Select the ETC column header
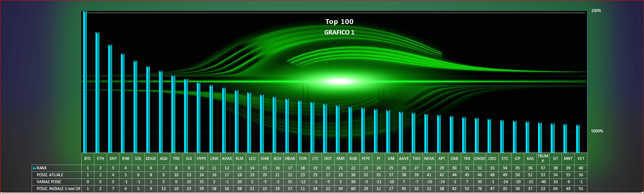This screenshot has width=644, height=194. (x=505, y=159)
